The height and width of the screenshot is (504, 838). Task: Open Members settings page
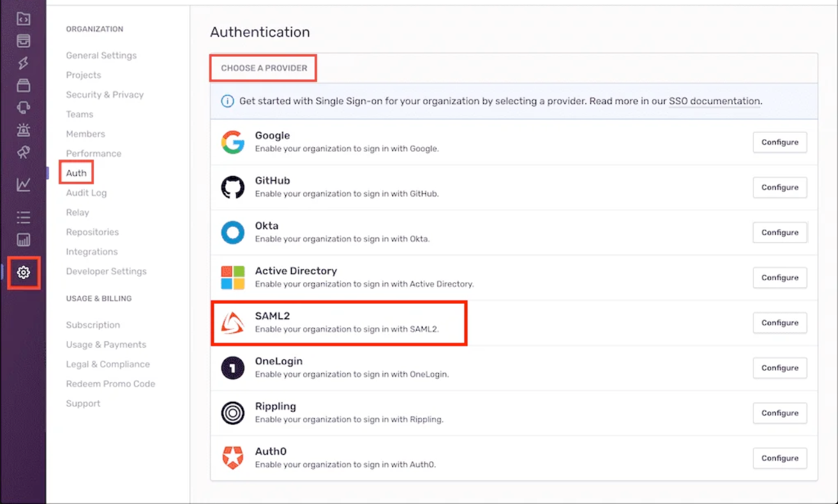pos(86,134)
